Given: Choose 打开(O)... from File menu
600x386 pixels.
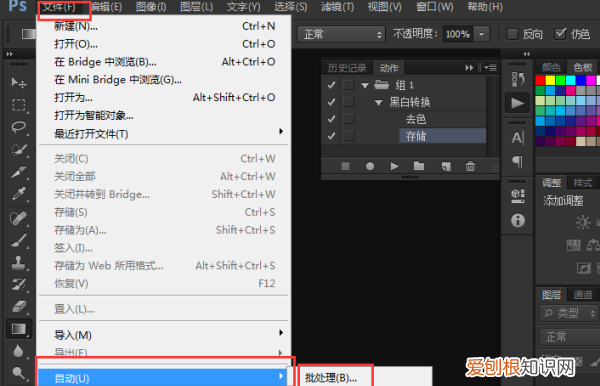Looking at the screenshot, I should (x=164, y=44).
